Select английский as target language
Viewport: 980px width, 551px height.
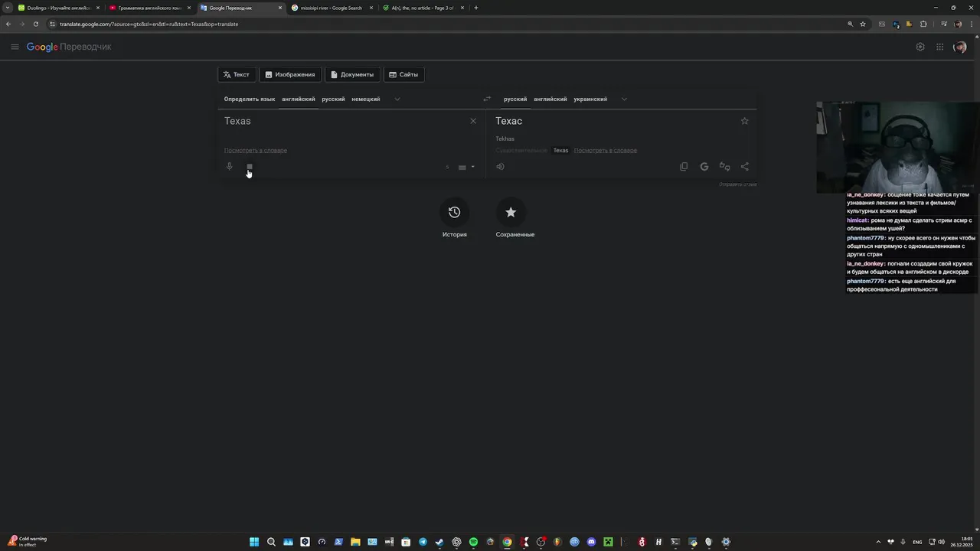(550, 99)
